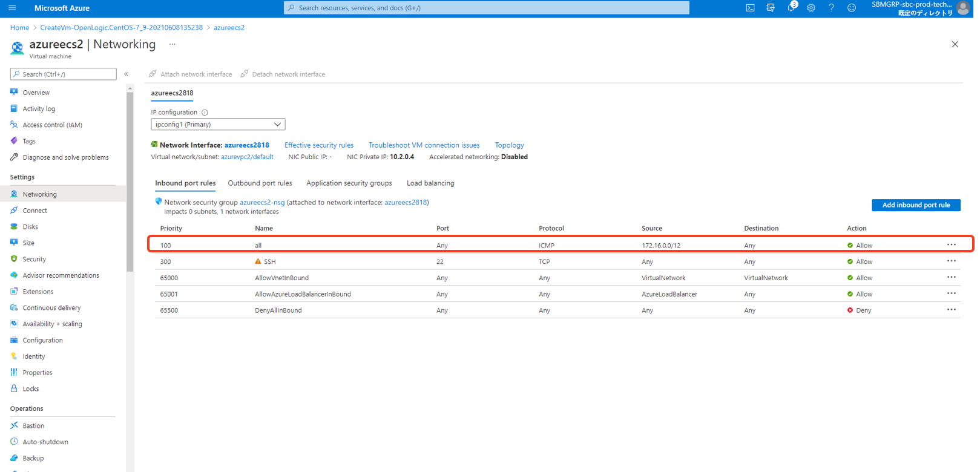
Task: Collapse the left menu with the double chevron
Action: coord(127,74)
